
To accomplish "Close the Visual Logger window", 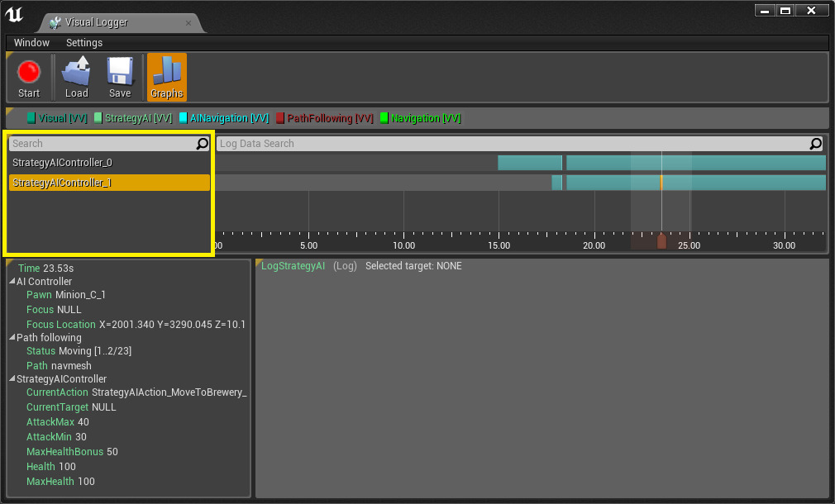I will tap(812, 11).
